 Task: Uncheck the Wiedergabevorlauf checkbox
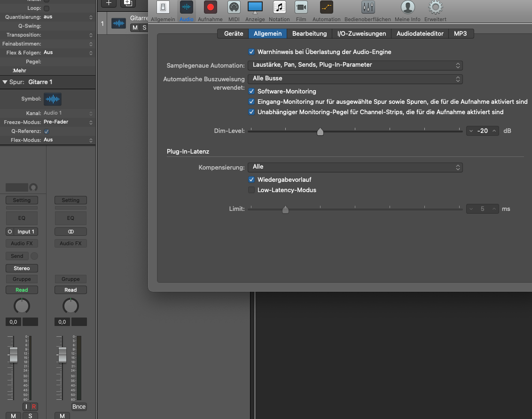point(251,180)
